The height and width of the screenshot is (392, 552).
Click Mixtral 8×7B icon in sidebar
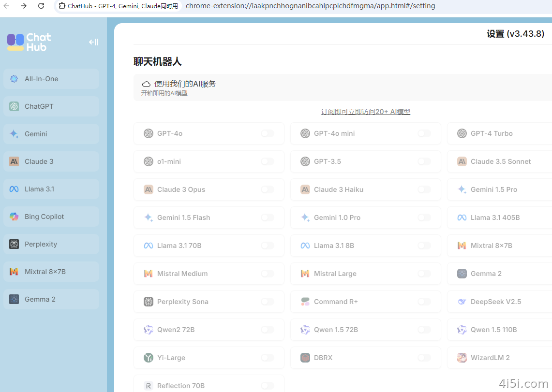tap(14, 272)
